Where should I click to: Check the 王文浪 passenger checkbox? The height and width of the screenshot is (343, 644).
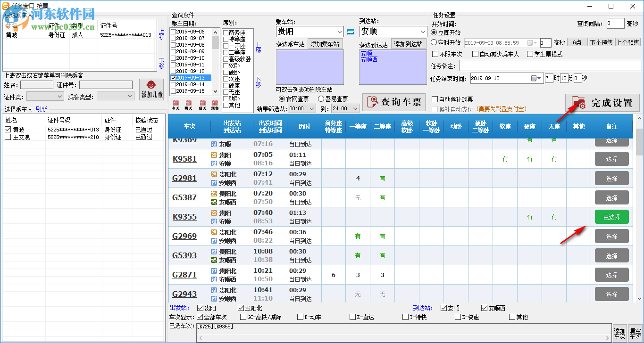(x=8, y=137)
